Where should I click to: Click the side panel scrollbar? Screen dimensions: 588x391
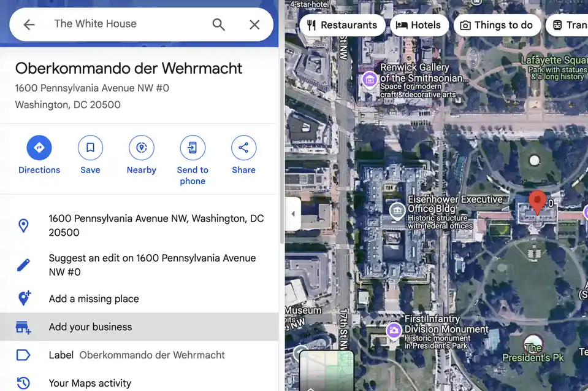click(x=281, y=150)
